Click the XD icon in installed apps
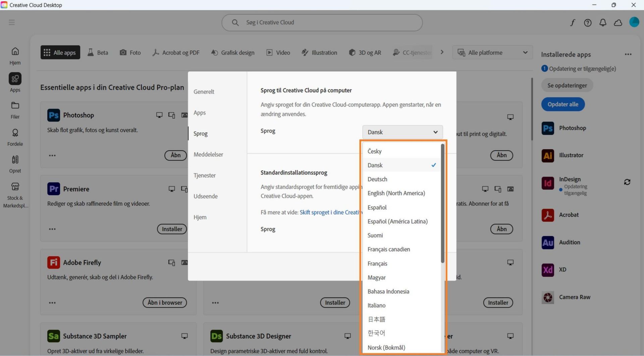This screenshot has height=356, width=644. [548, 270]
